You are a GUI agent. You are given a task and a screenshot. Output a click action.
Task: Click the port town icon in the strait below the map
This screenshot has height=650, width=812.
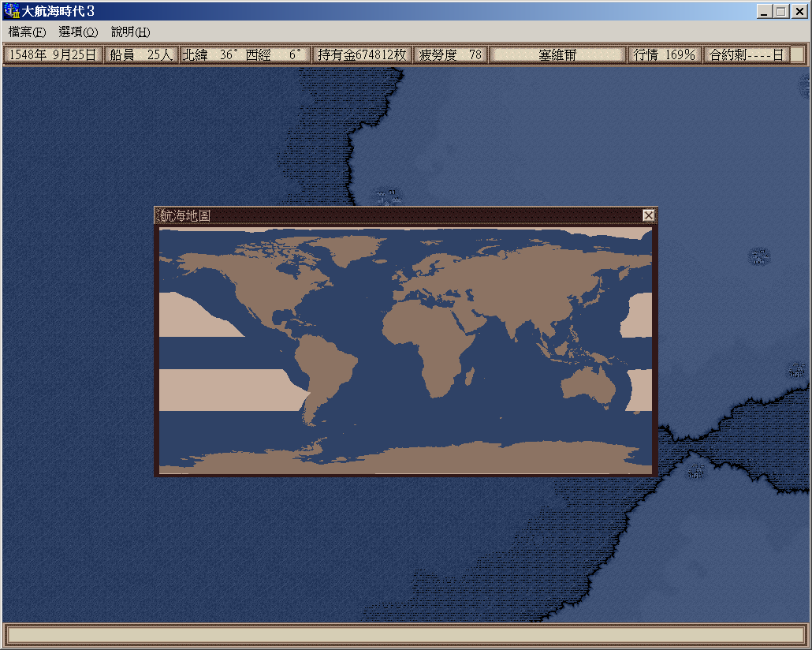tap(695, 470)
